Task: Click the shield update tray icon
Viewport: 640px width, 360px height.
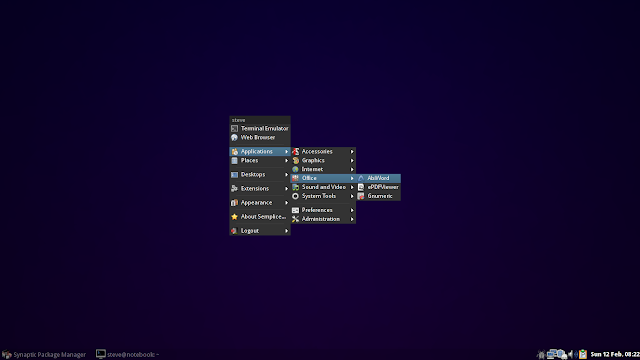Action: tap(562, 354)
